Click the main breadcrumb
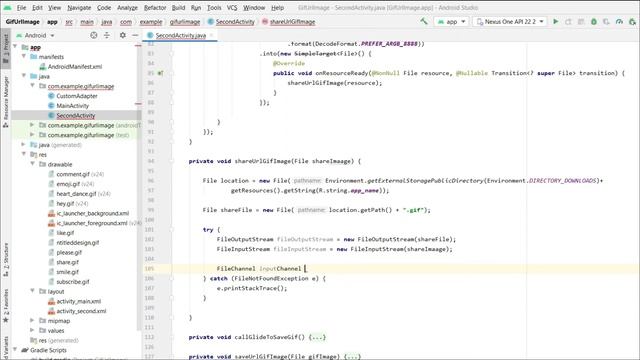The height and width of the screenshot is (360, 640). pos(87,22)
